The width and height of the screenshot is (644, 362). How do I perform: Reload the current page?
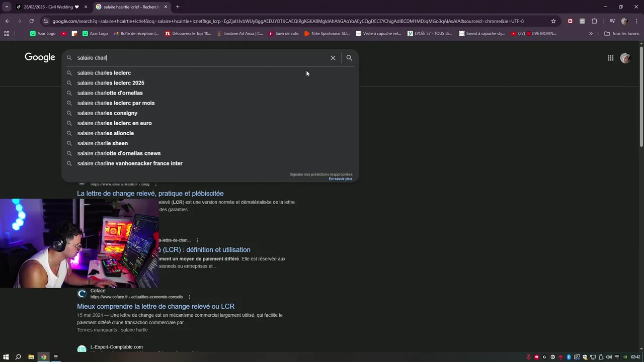[31, 21]
